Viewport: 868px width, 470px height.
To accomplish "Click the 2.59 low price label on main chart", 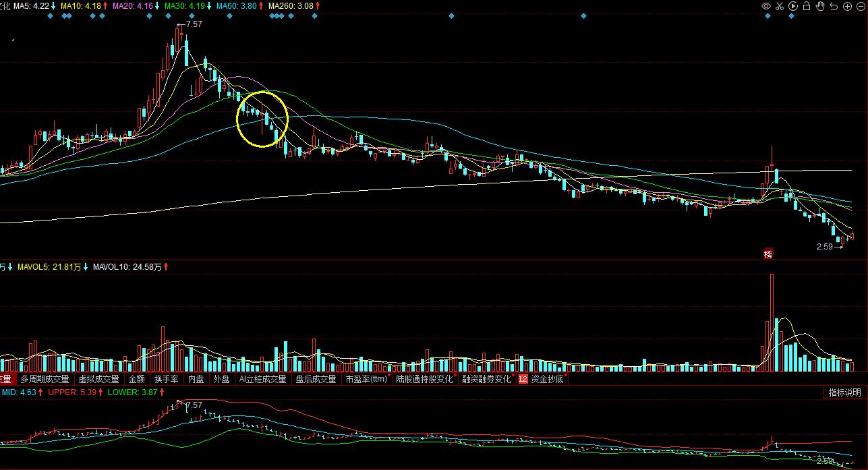I will [x=825, y=247].
